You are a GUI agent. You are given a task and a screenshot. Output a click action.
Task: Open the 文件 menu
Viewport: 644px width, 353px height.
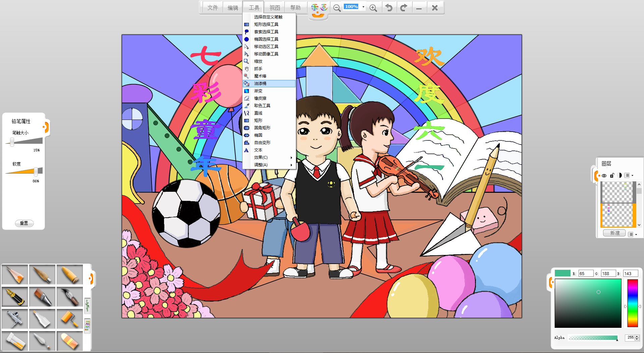pos(212,8)
